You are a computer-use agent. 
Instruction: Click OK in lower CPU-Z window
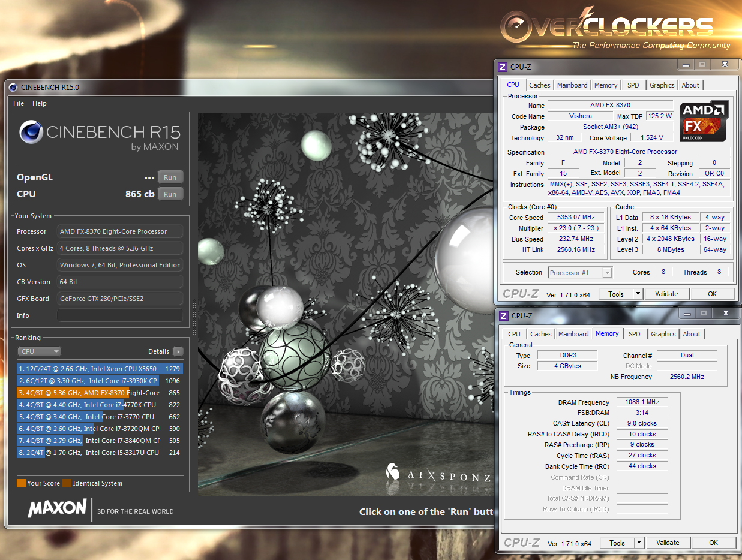pos(713,543)
